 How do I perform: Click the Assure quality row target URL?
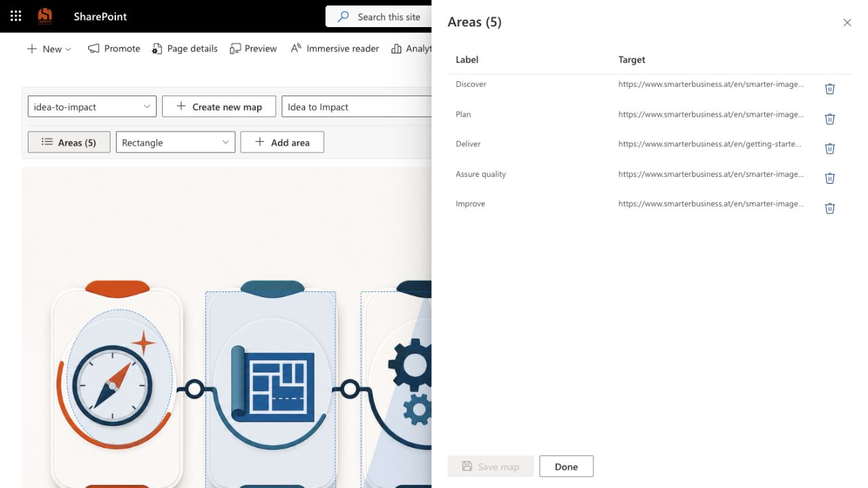(x=711, y=174)
